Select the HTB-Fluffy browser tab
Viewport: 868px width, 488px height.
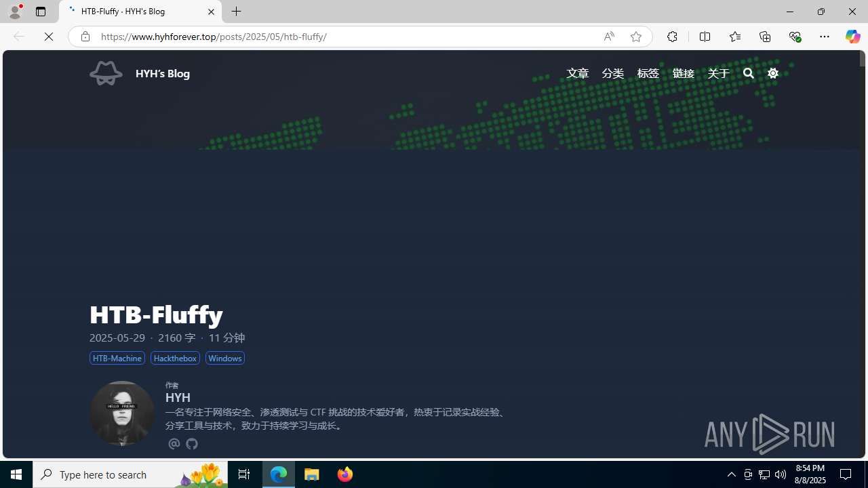(x=140, y=12)
